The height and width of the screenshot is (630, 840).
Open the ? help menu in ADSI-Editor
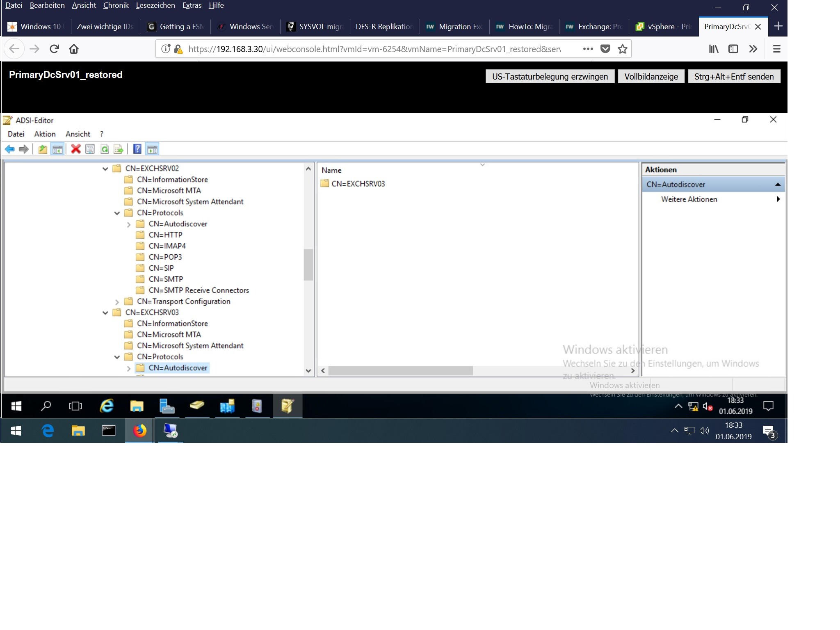click(102, 134)
